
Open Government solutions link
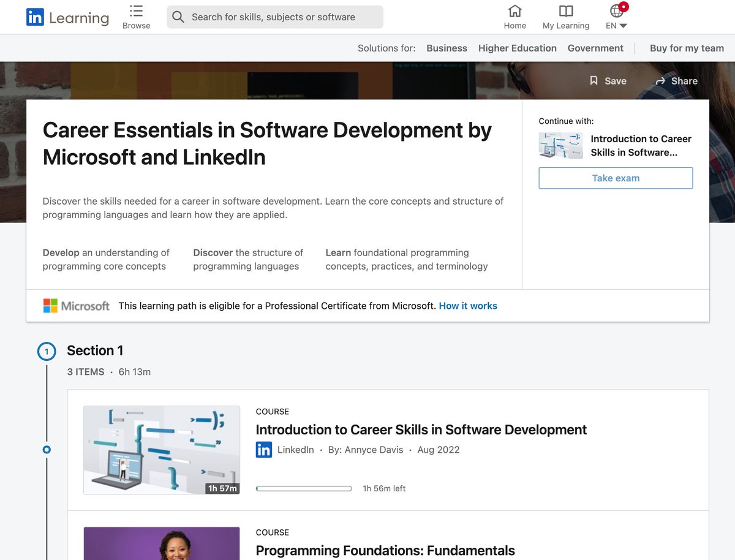pyautogui.click(x=595, y=48)
